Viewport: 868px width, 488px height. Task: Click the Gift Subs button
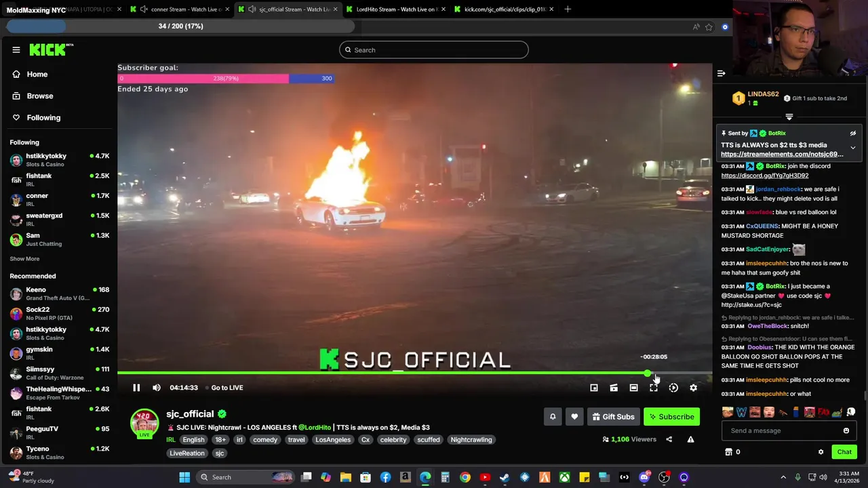click(x=613, y=417)
